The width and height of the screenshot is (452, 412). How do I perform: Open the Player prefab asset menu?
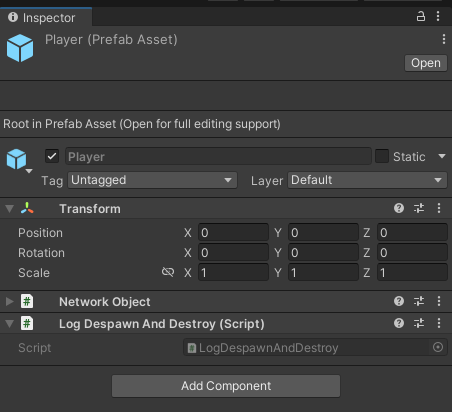[x=444, y=39]
